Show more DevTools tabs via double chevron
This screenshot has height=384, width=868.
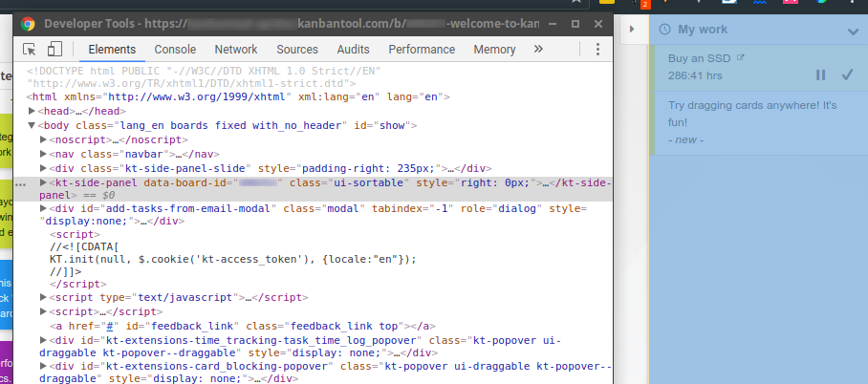tap(538, 50)
